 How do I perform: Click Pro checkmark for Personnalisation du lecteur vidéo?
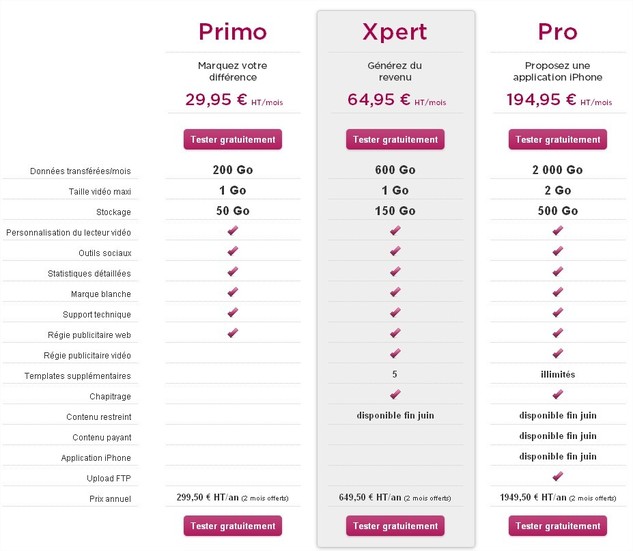click(557, 231)
